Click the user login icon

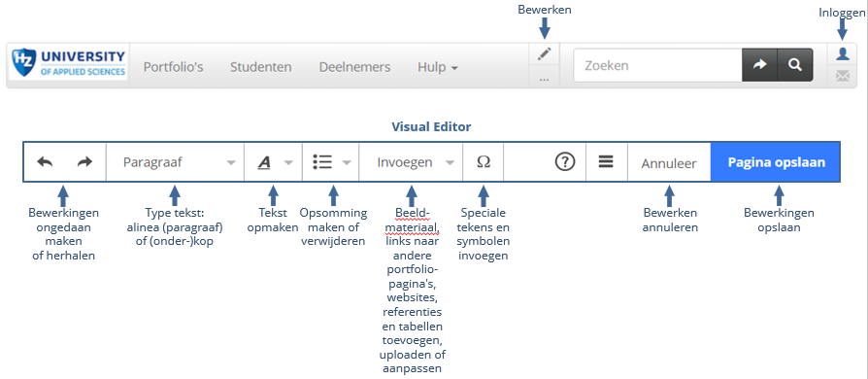[842, 53]
